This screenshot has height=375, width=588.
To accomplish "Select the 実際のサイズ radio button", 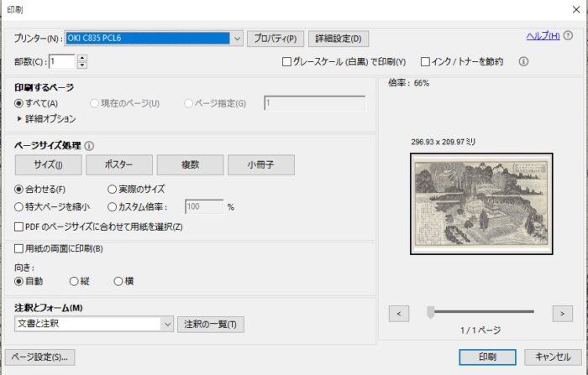I will [x=112, y=190].
